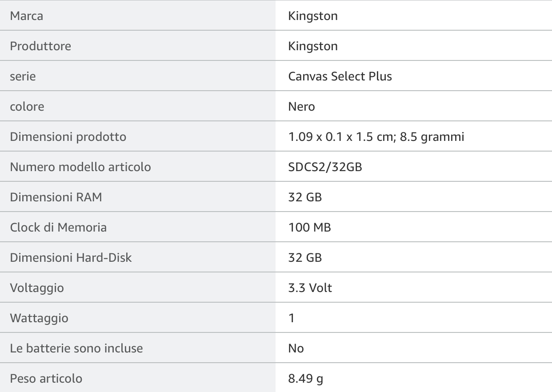Image resolution: width=552 pixels, height=392 pixels.
Task: Click the "Dimensioni RAM" label
Action: click(x=56, y=197)
